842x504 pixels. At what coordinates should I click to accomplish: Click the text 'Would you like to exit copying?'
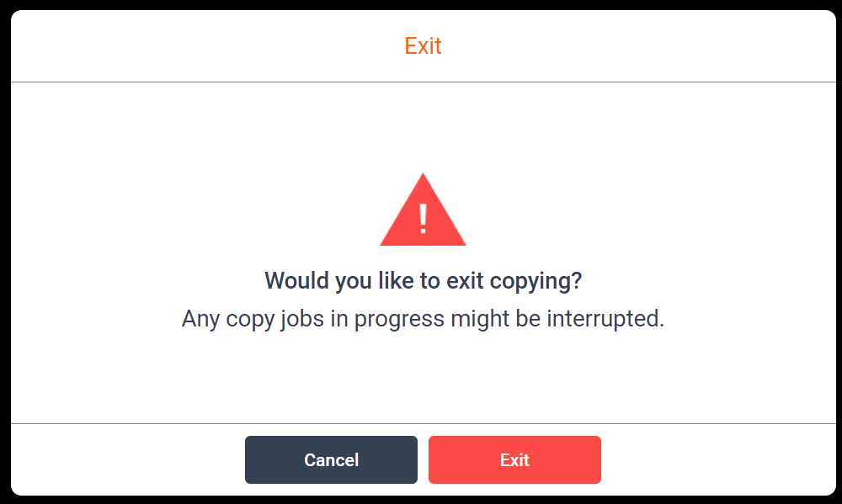(x=423, y=280)
